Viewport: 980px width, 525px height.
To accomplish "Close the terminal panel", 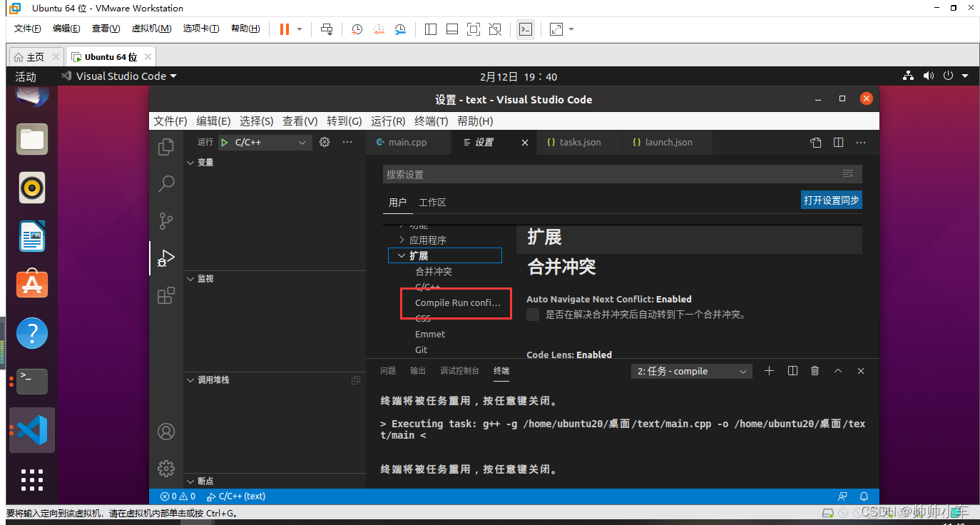I will pos(861,371).
